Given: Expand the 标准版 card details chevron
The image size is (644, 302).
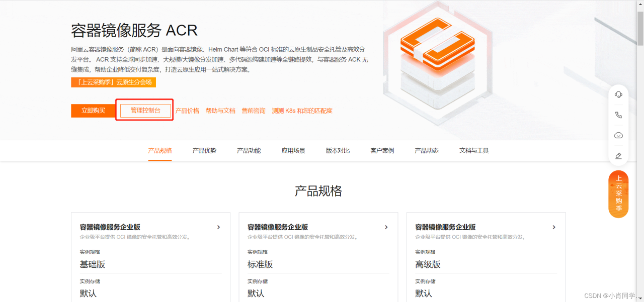Looking at the screenshot, I should point(386,227).
